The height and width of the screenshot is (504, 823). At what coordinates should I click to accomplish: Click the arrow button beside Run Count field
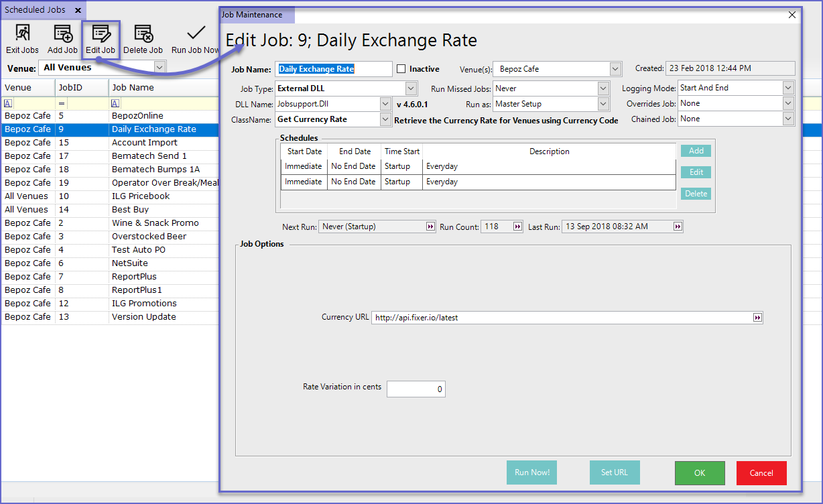(517, 227)
